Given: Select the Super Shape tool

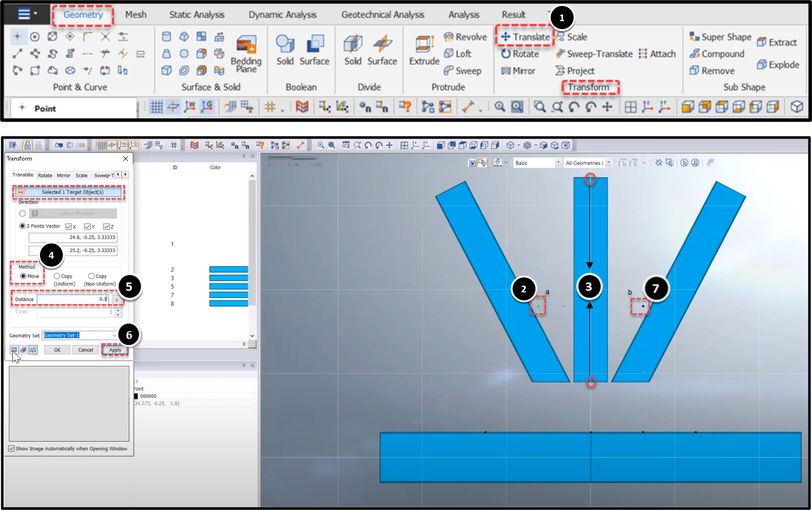Looking at the screenshot, I should coord(720,36).
